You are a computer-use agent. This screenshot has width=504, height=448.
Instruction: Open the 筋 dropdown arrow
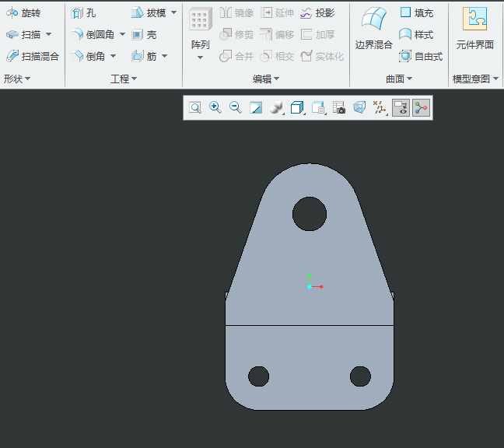[x=165, y=56]
